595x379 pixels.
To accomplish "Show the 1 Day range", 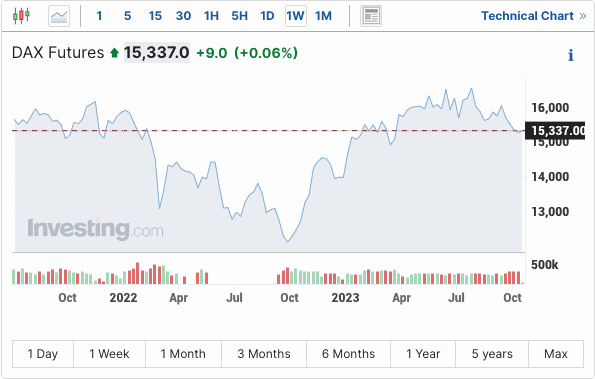I will [43, 354].
